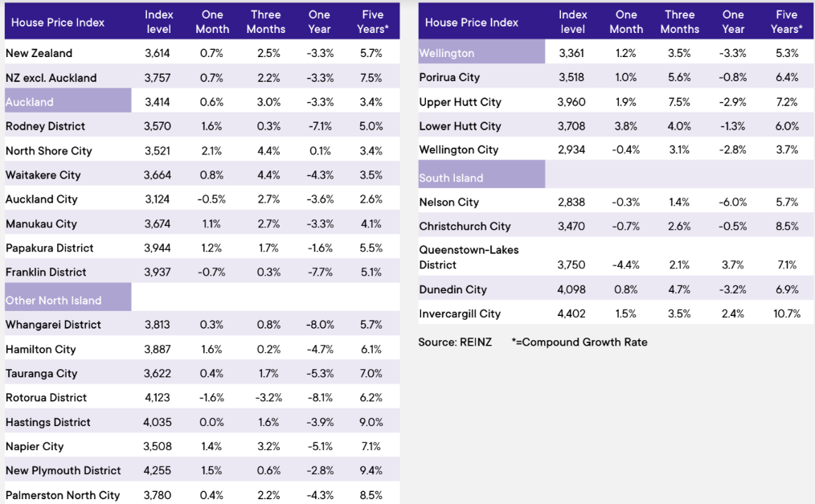
Task: Select the 0.0% one-month value for Hastings
Action: point(212,422)
